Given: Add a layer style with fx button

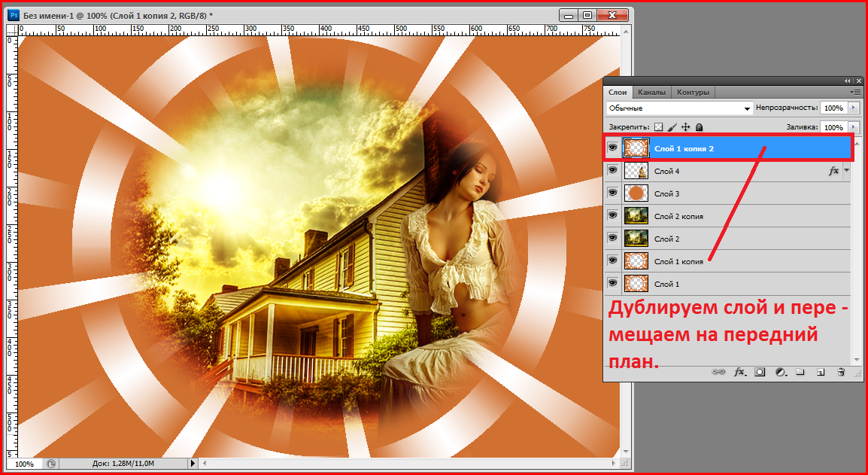Looking at the screenshot, I should (x=739, y=373).
